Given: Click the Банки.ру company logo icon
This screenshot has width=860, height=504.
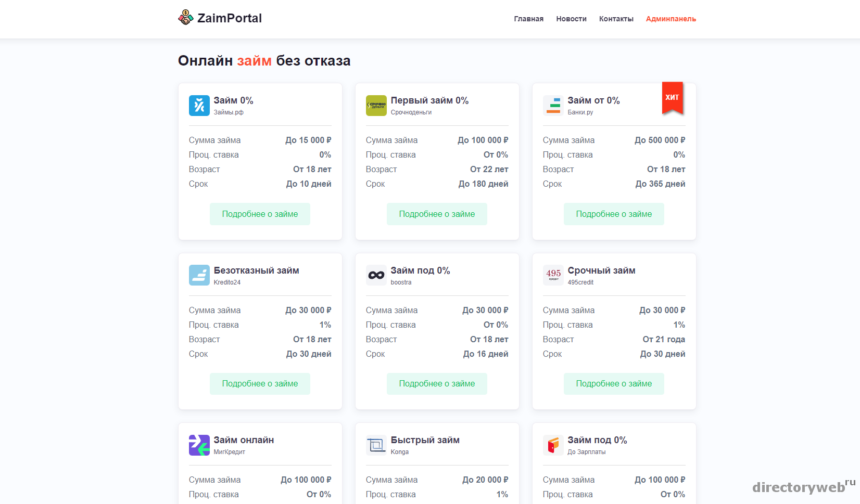Looking at the screenshot, I should (553, 106).
